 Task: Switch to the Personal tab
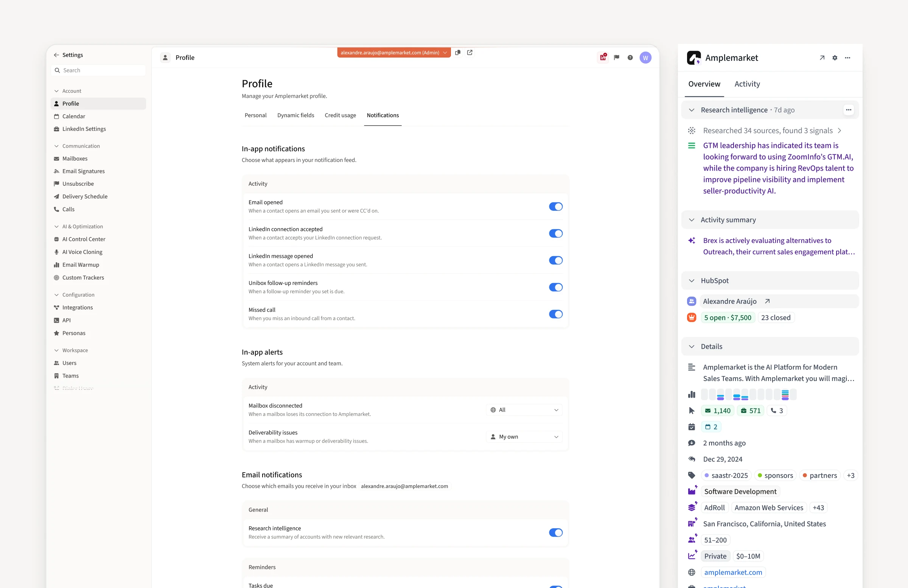point(255,115)
